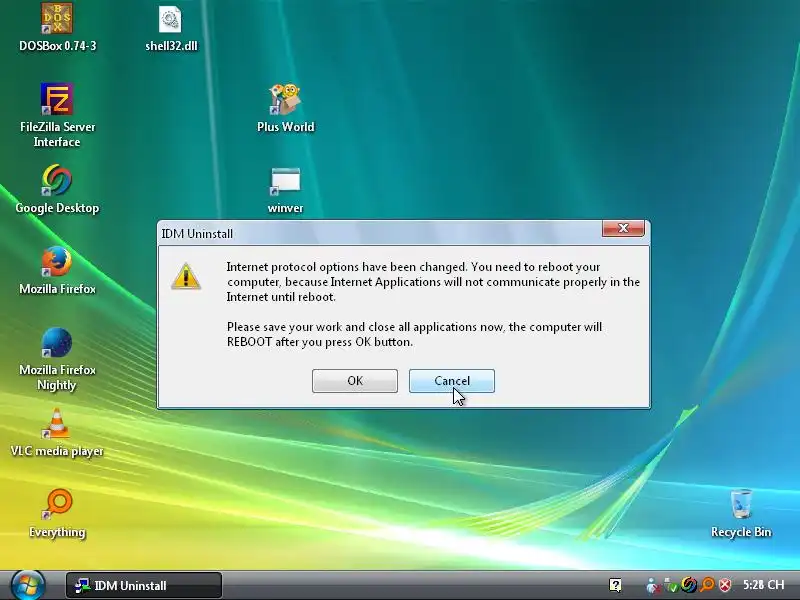Image resolution: width=800 pixels, height=600 pixels.
Task: Open DOSBox 0.74-3 desktop shortcut
Action: (57, 27)
